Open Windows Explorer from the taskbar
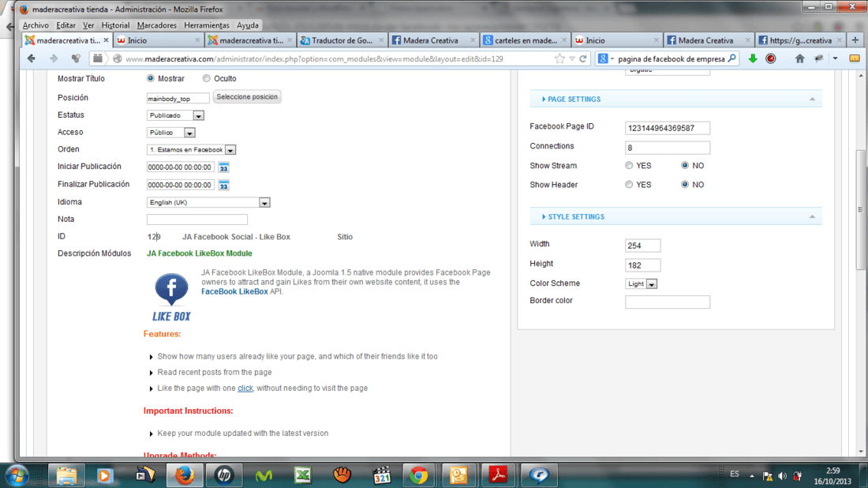The height and width of the screenshot is (488, 868). 66,475
